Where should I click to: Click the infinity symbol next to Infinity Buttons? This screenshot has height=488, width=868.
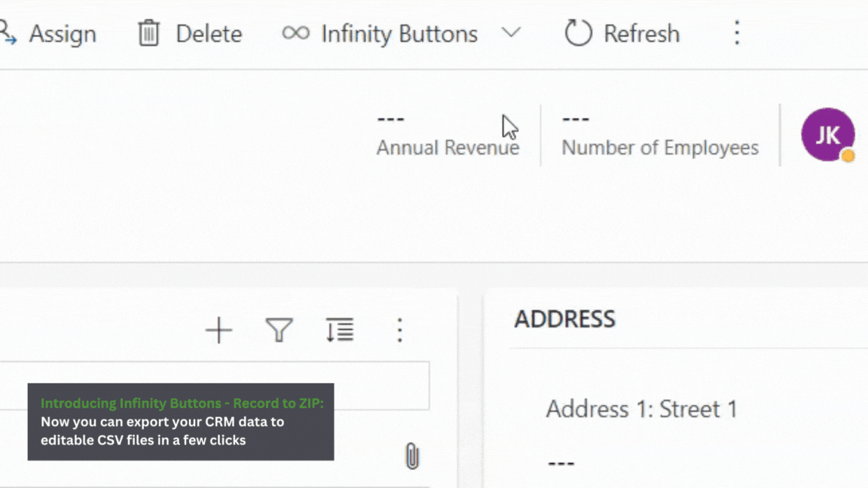[294, 33]
